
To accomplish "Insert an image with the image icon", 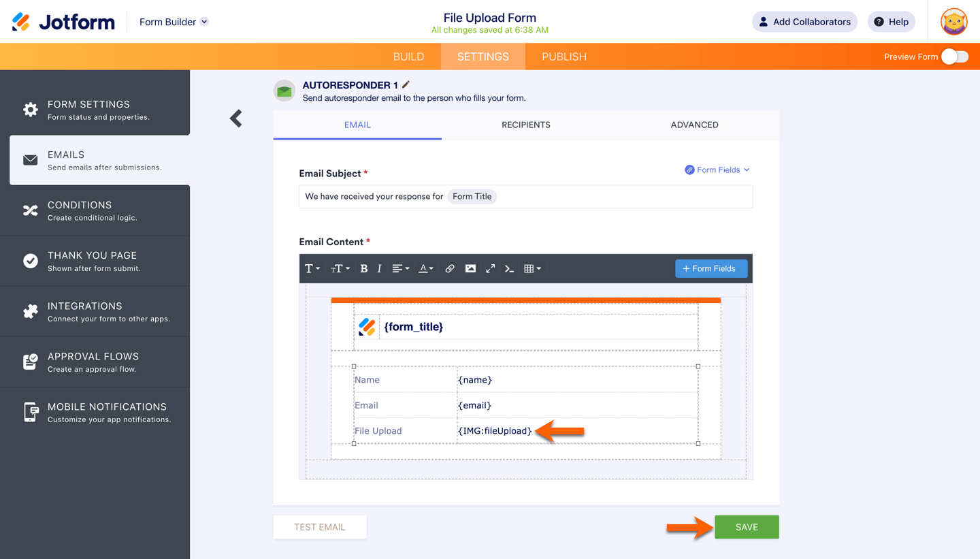I will (470, 268).
